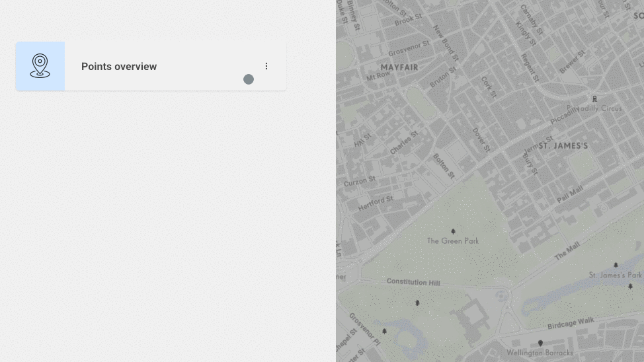Click the gray dot on Points overview card
Image resolution: width=644 pixels, height=362 pixels.
(x=249, y=79)
